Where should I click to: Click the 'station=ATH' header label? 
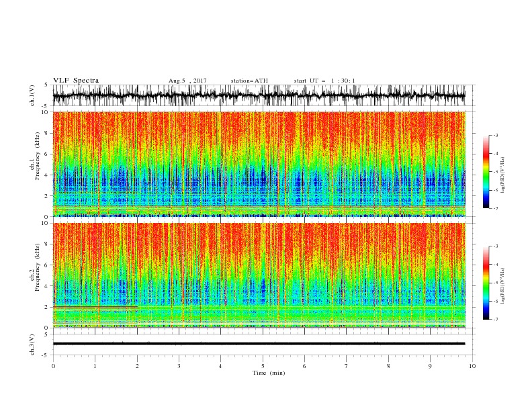click(x=249, y=81)
